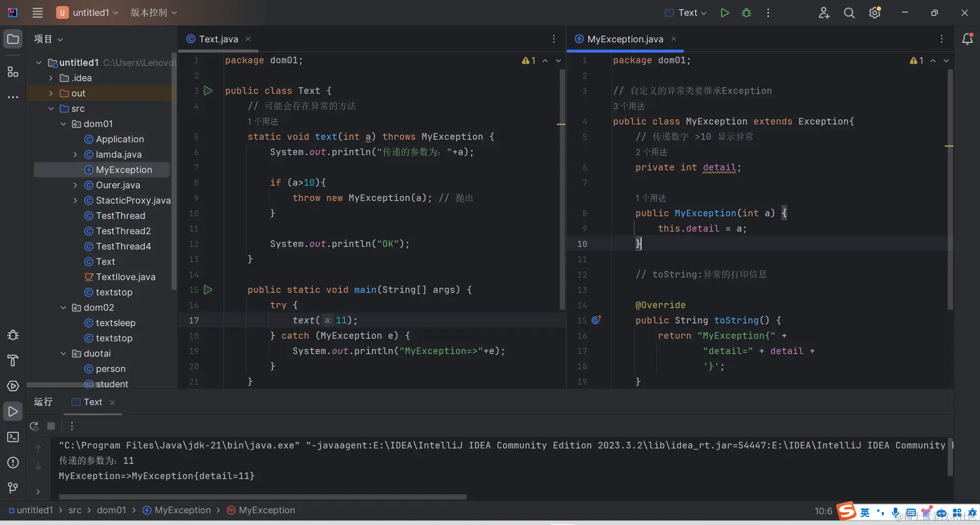
Task: Expand the lamda.java node
Action: coord(76,155)
